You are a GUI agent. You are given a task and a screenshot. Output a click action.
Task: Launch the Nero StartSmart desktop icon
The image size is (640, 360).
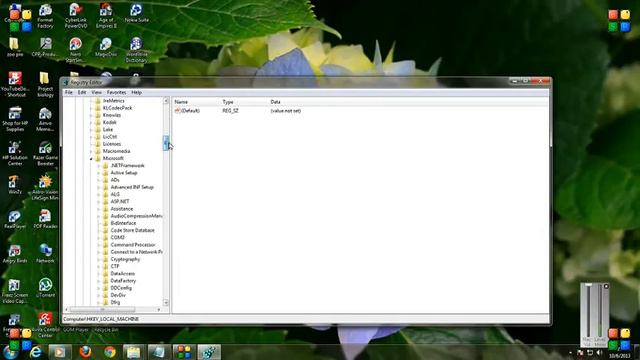coord(76,50)
